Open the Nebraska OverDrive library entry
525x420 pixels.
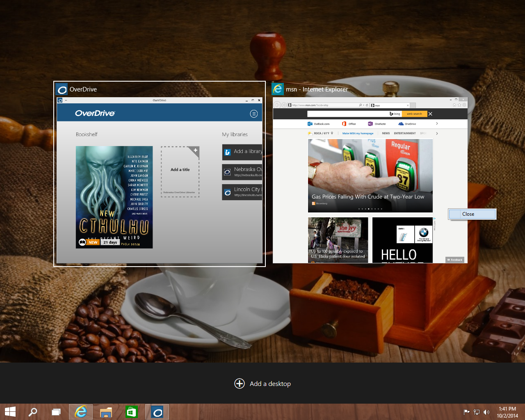pyautogui.click(x=242, y=172)
